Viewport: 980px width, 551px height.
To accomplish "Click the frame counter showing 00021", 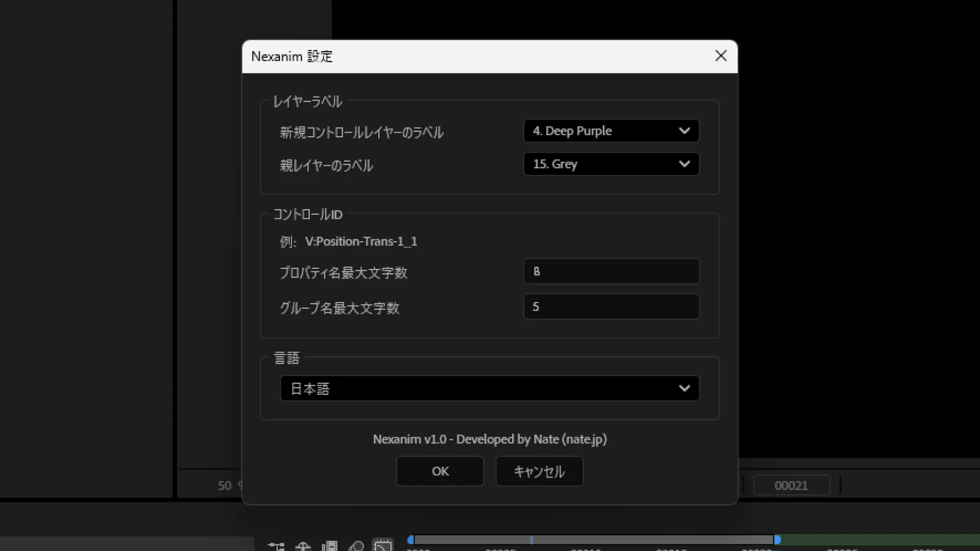I will 791,485.
